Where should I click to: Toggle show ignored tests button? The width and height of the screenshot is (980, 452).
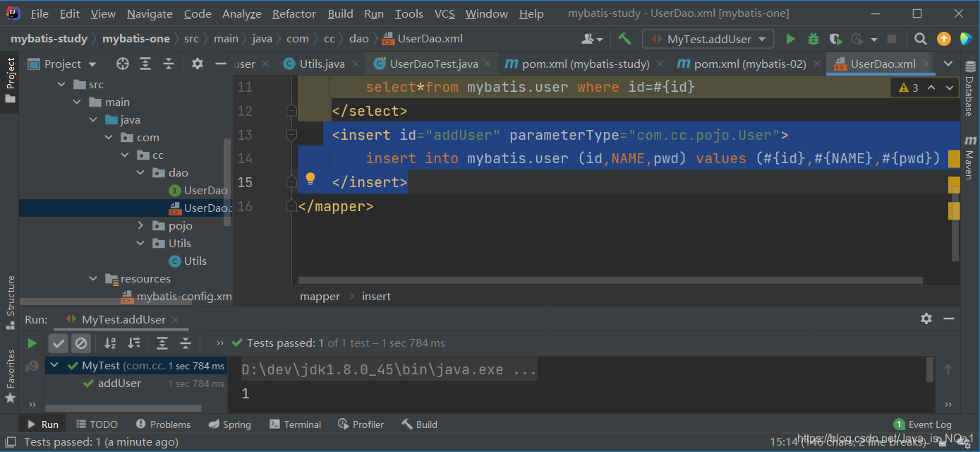tap(81, 343)
